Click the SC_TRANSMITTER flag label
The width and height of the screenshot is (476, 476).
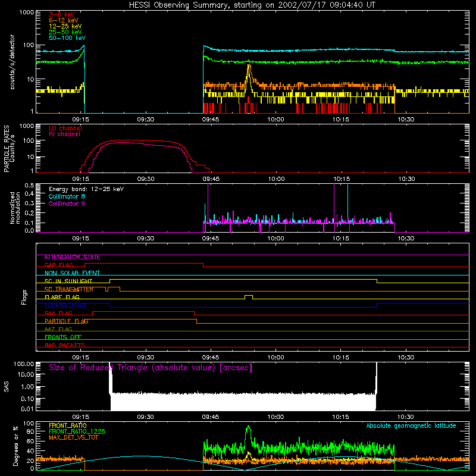pos(68,289)
